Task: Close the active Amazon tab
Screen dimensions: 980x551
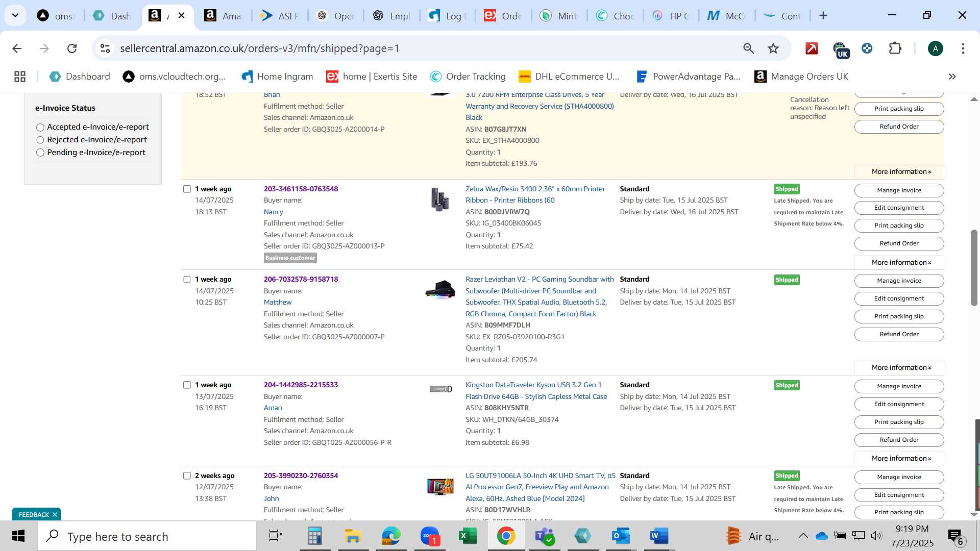Action: (181, 15)
